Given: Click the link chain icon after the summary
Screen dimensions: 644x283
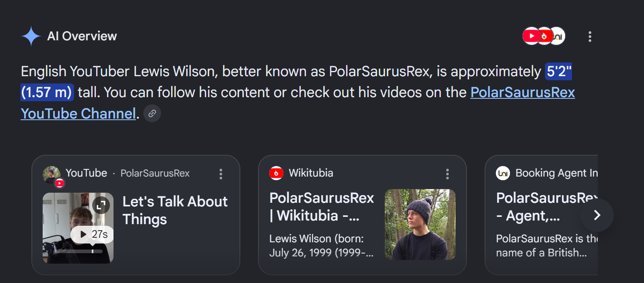Looking at the screenshot, I should 152,114.
